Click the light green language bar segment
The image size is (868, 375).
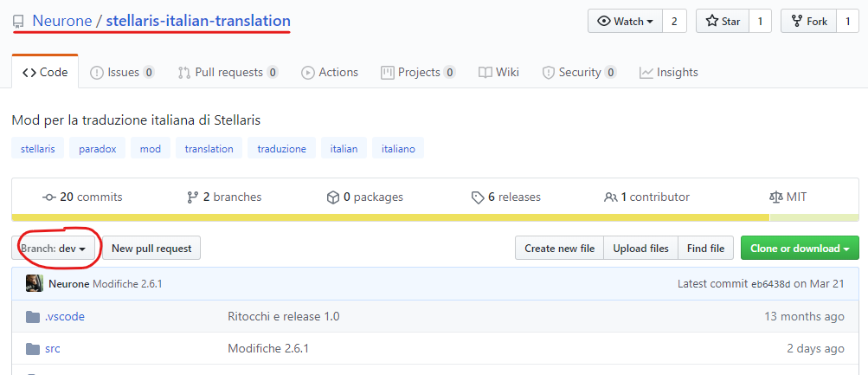click(813, 217)
